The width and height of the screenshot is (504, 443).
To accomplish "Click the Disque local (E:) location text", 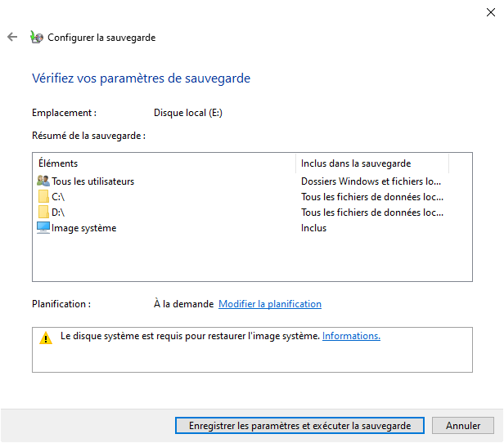I will click(187, 113).
